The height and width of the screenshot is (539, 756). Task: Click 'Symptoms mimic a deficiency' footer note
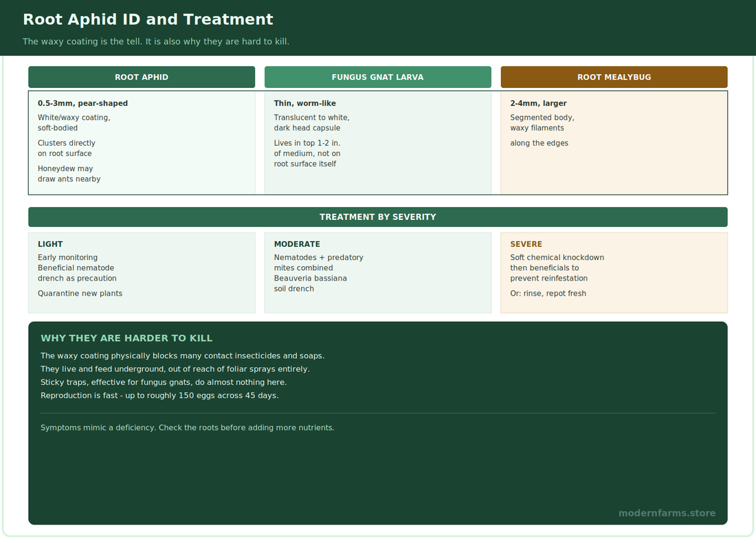(x=188, y=428)
